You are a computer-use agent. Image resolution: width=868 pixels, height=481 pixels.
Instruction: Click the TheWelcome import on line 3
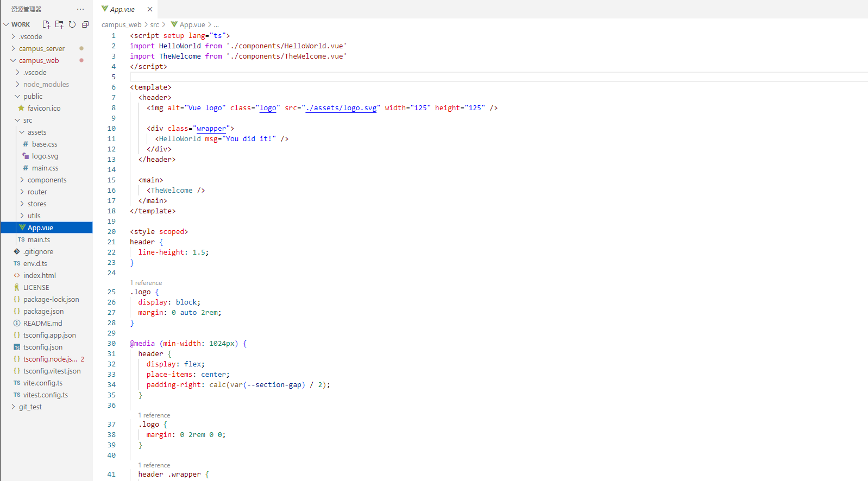pyautogui.click(x=180, y=56)
